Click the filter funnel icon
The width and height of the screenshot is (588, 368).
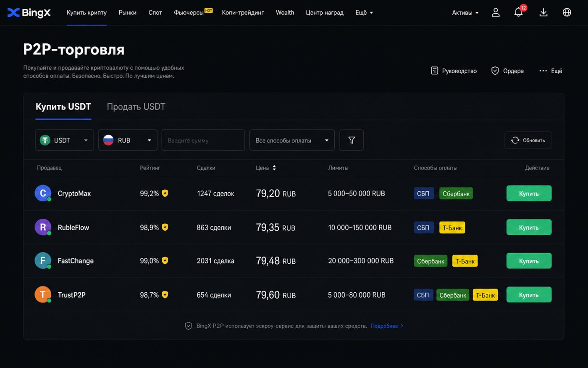pos(352,140)
